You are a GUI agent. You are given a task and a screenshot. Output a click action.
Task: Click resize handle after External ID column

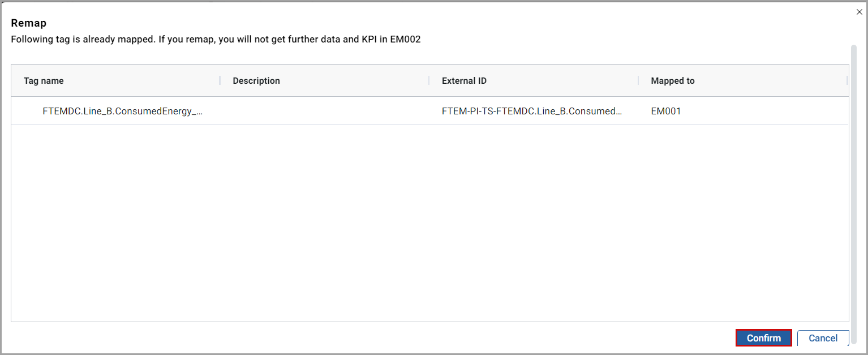tap(638, 81)
